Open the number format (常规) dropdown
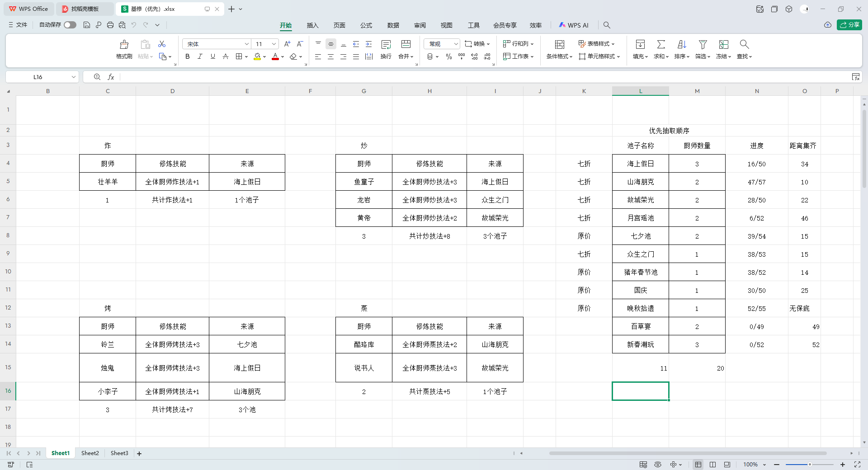 pyautogui.click(x=456, y=44)
